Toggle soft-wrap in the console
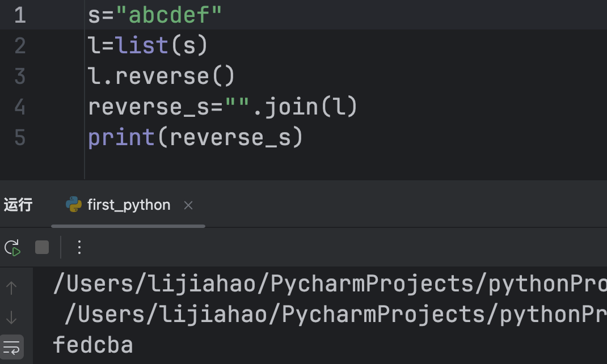This screenshot has height=364, width=607. [x=11, y=345]
